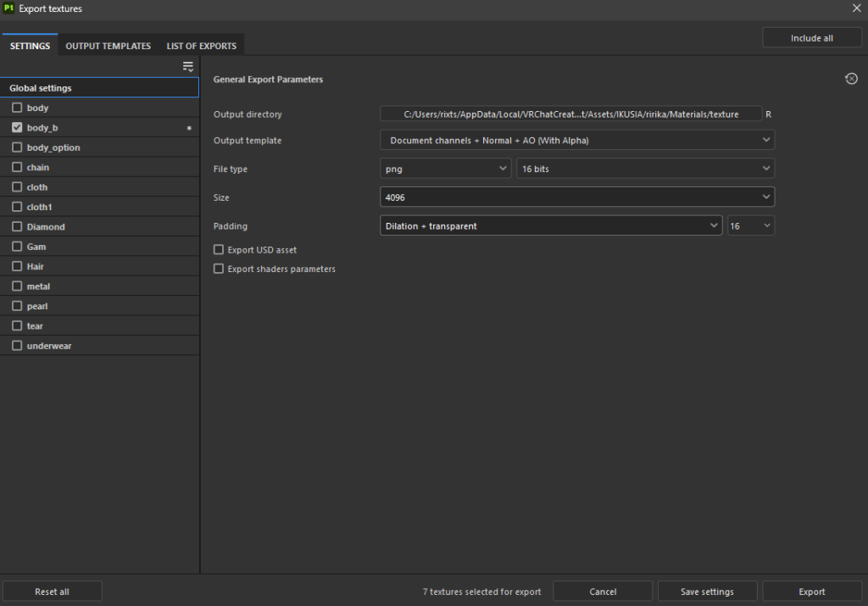
Task: Enable the chain texture set checkbox
Action: click(x=17, y=167)
